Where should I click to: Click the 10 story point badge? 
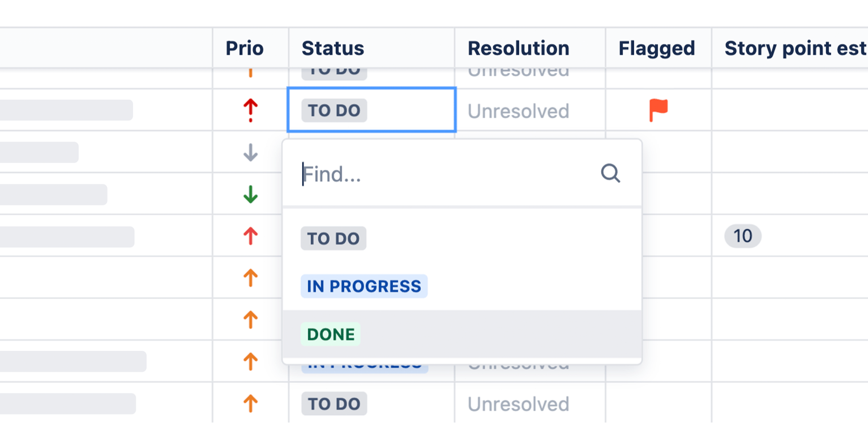pyautogui.click(x=743, y=236)
